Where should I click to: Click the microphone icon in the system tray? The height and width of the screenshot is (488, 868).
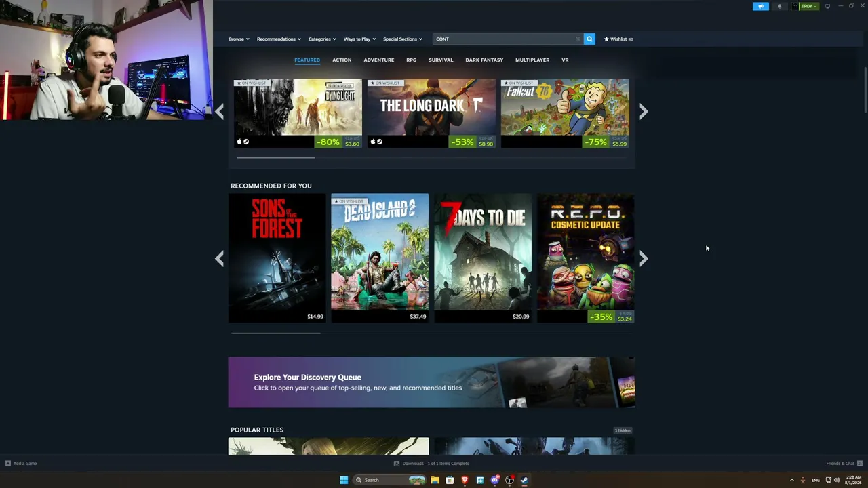point(803,480)
